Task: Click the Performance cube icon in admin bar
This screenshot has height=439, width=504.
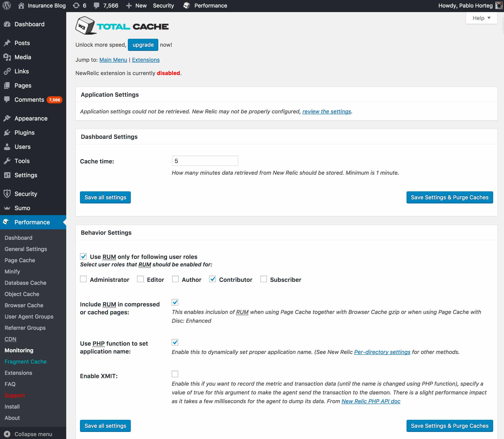Action: pyautogui.click(x=187, y=5)
